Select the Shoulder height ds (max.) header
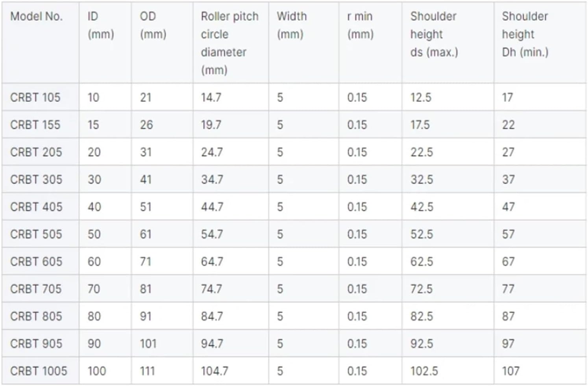588x386 pixels. pyautogui.click(x=434, y=34)
